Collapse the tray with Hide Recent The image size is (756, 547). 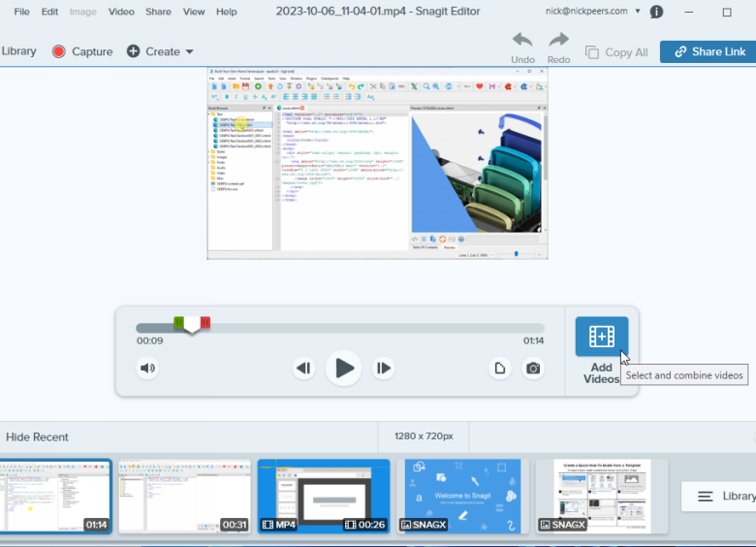(37, 436)
